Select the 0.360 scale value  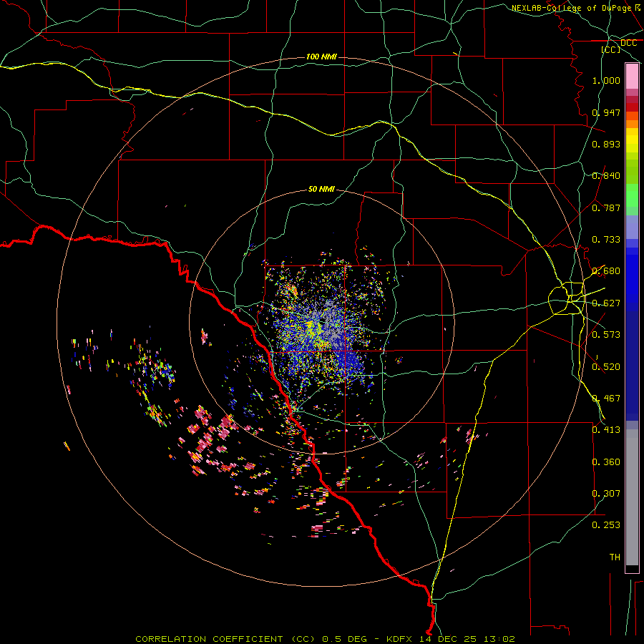[606, 462]
